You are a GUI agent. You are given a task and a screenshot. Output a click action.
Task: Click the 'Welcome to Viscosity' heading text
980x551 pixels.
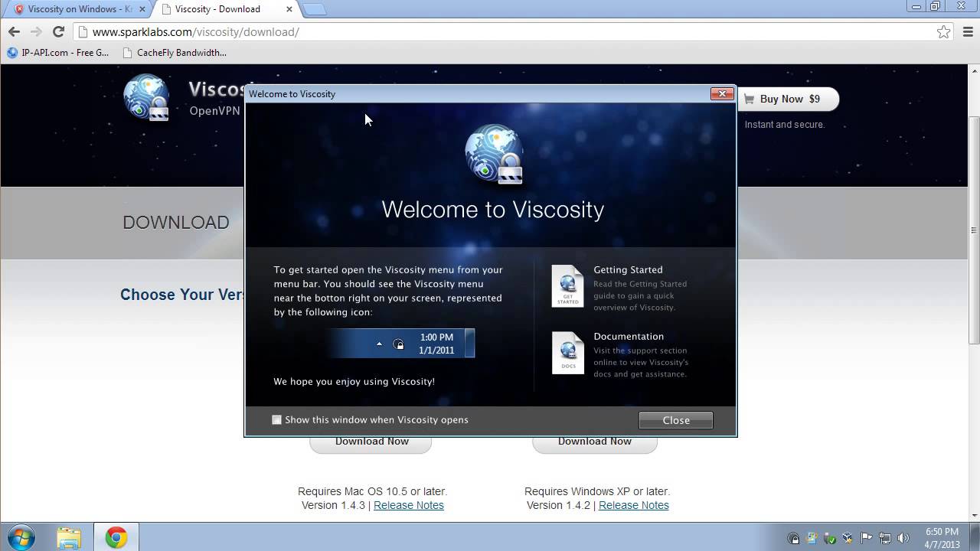click(x=493, y=209)
